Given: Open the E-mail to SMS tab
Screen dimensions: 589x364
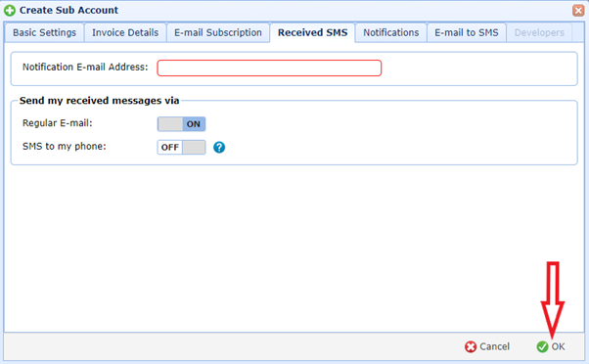Looking at the screenshot, I should (x=467, y=32).
